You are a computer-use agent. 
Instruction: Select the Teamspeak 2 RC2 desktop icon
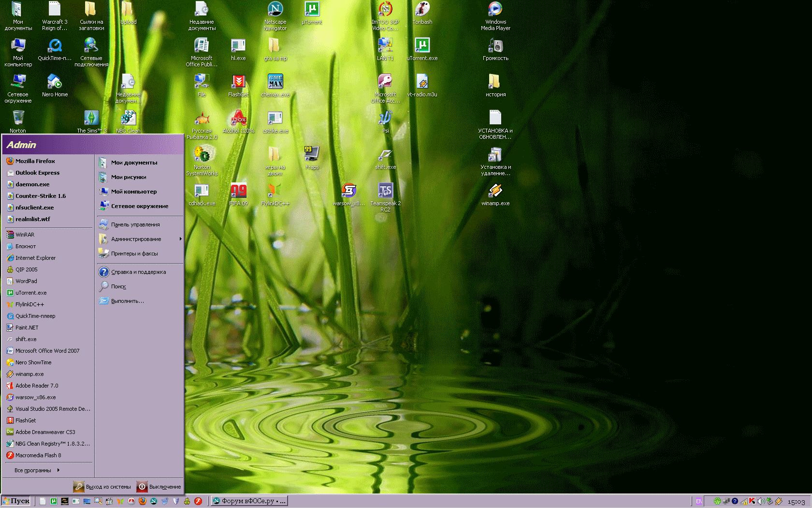[x=385, y=191]
